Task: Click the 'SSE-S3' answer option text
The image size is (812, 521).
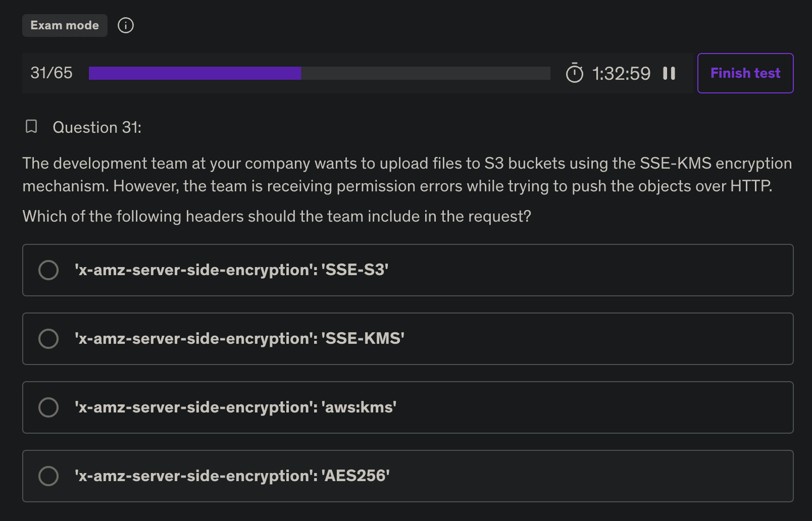Action: (x=231, y=270)
